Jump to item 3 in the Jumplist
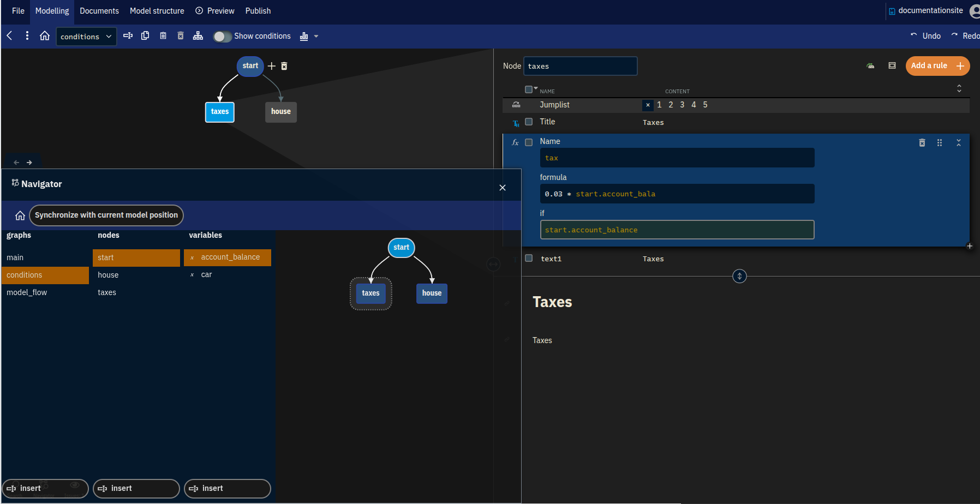 click(x=682, y=105)
